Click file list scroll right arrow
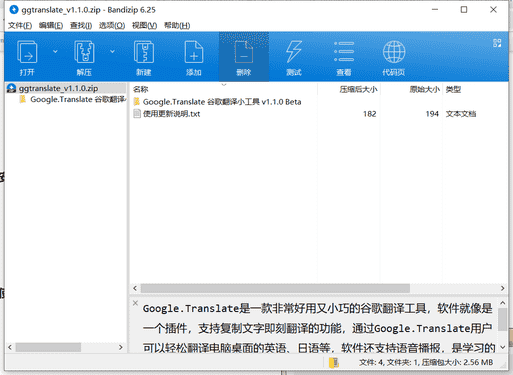The height and width of the screenshot is (375, 513). tap(502, 288)
